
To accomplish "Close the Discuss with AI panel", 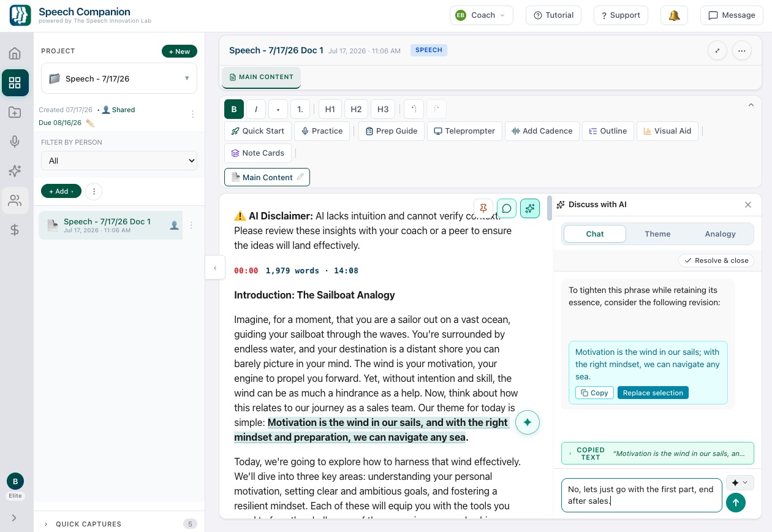I will (748, 205).
